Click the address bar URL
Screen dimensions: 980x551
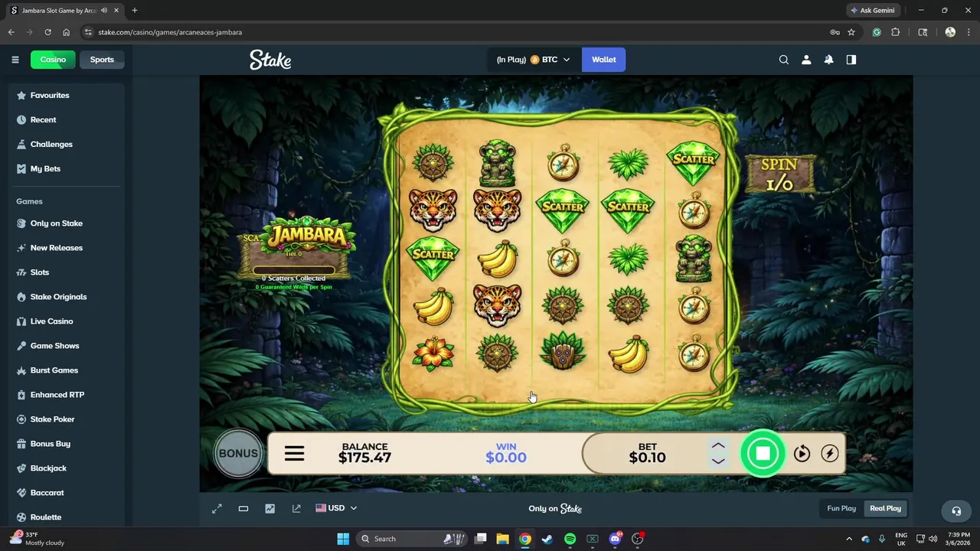click(x=170, y=32)
